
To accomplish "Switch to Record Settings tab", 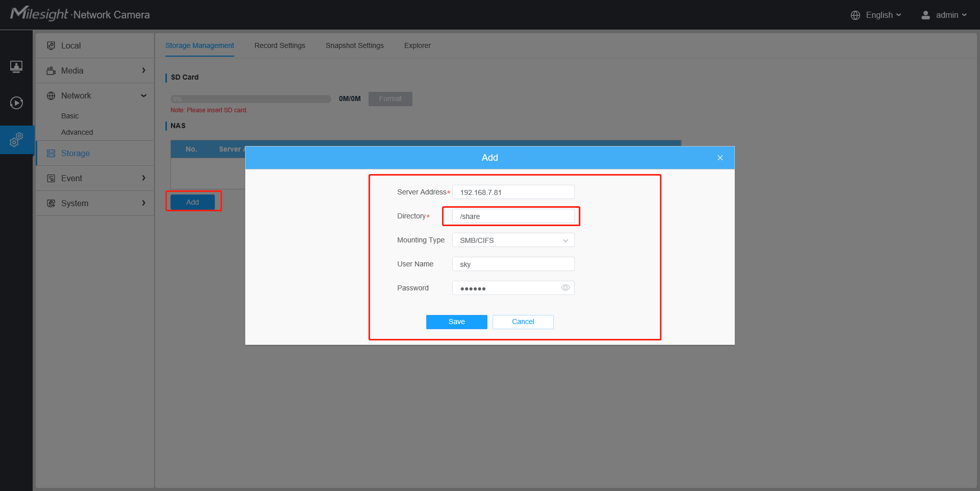I will click(x=280, y=45).
